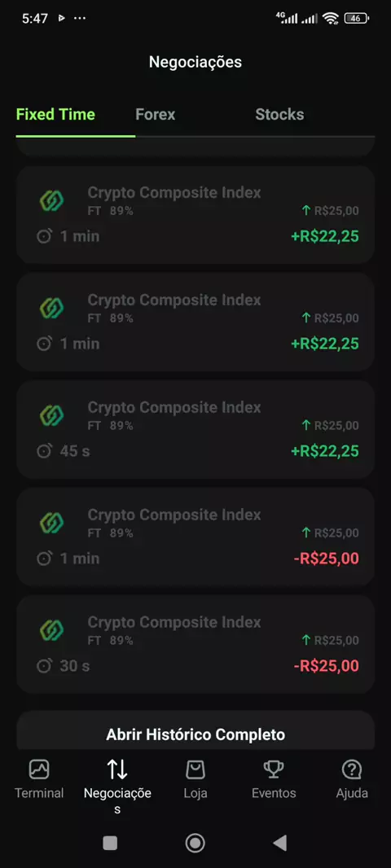Open the Loja shopping bag icon
Image resolution: width=391 pixels, height=868 pixels.
point(195,769)
